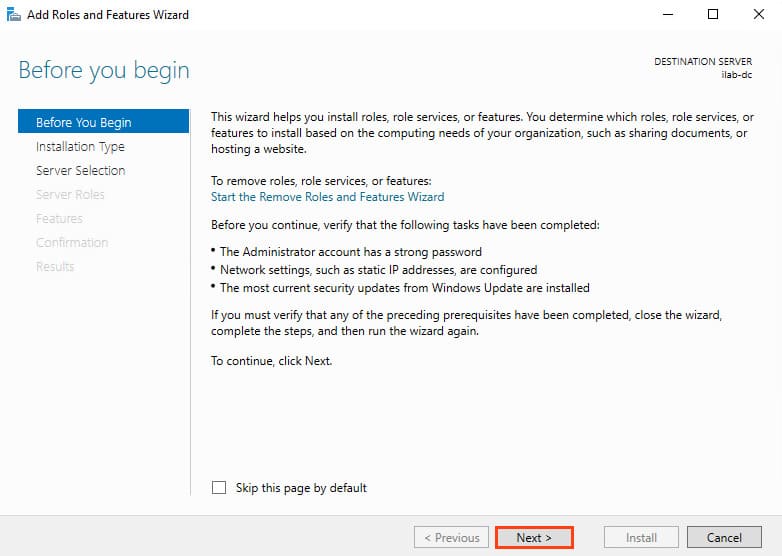Viewport: 782px width, 556px height.
Task: Open Start the Remove Roles and Features Wizard link
Action: pyautogui.click(x=327, y=197)
